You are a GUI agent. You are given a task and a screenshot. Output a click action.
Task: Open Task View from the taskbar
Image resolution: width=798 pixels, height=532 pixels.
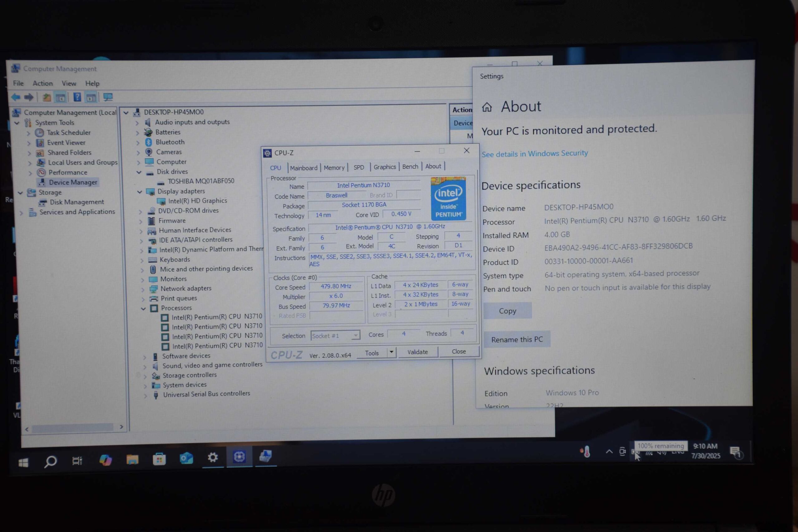[77, 461]
